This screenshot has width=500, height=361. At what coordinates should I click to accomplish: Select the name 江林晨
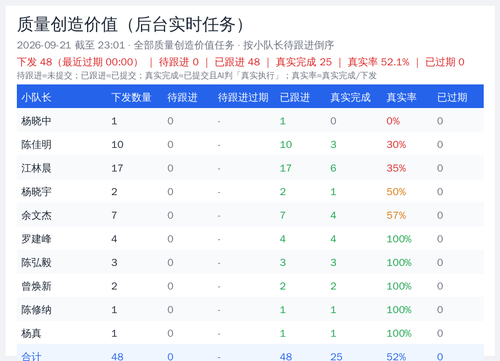36,168
